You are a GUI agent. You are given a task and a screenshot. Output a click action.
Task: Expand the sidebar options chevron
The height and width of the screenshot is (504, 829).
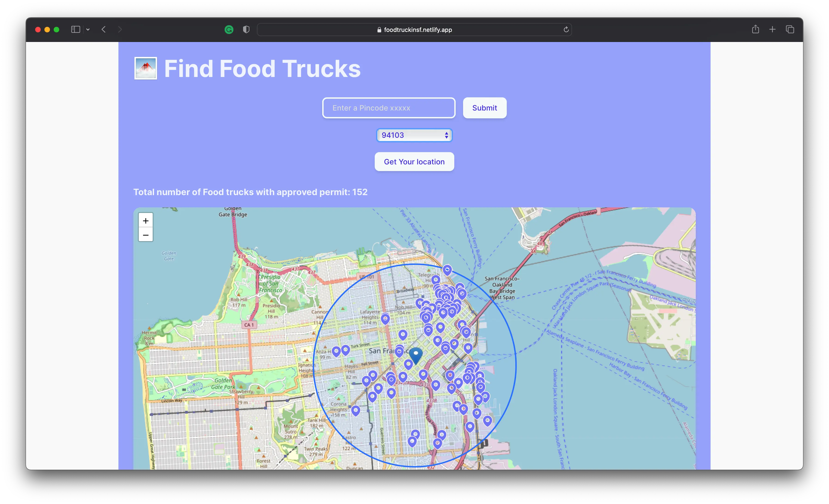pyautogui.click(x=88, y=30)
